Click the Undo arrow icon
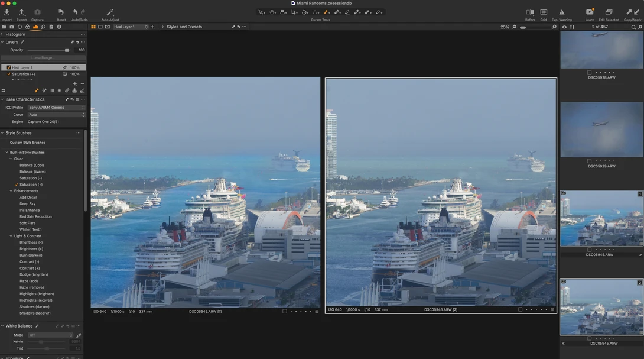644x359 pixels. click(x=75, y=12)
